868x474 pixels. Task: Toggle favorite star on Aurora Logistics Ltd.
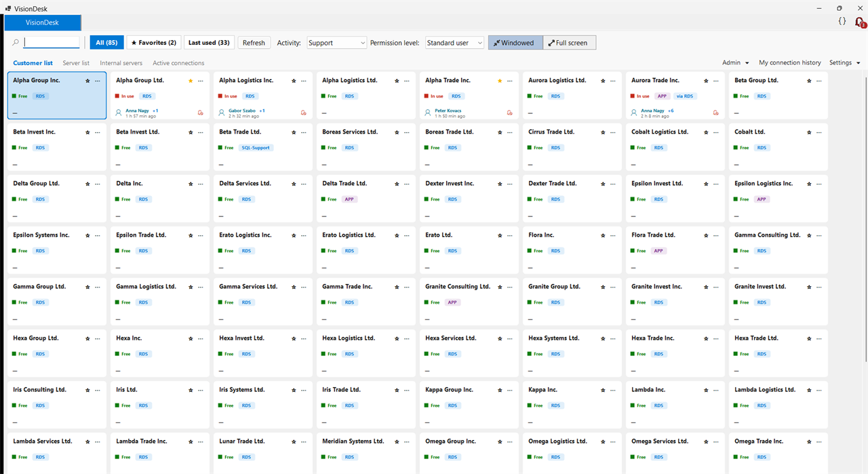tap(603, 81)
